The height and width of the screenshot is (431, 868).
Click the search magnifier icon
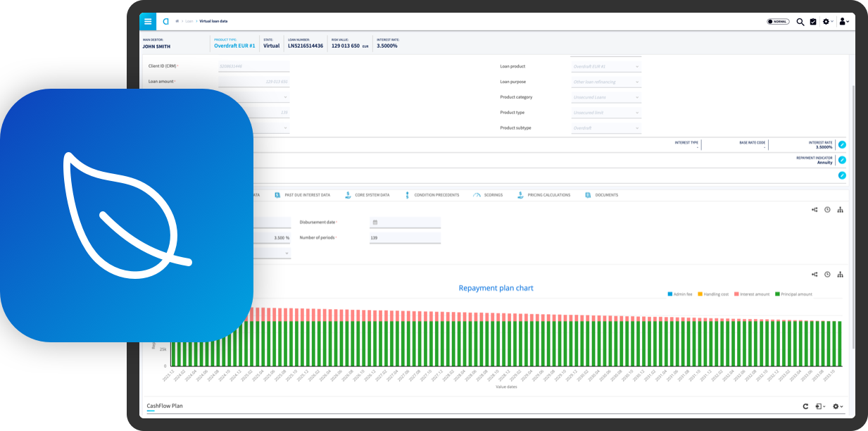(x=800, y=22)
